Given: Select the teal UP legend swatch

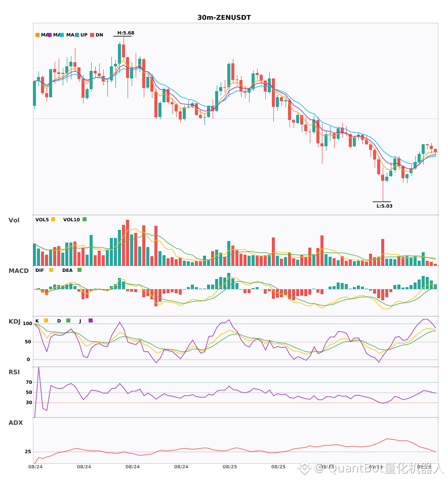Looking at the screenshot, I should point(77,35).
